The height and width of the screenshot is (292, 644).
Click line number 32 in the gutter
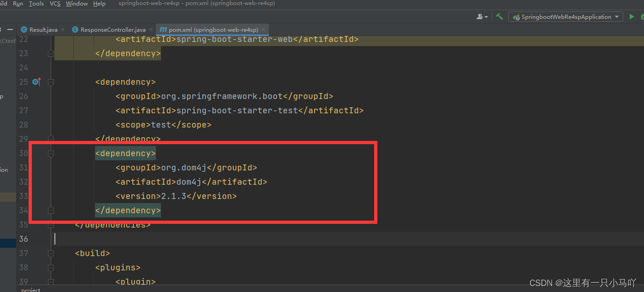(x=23, y=181)
